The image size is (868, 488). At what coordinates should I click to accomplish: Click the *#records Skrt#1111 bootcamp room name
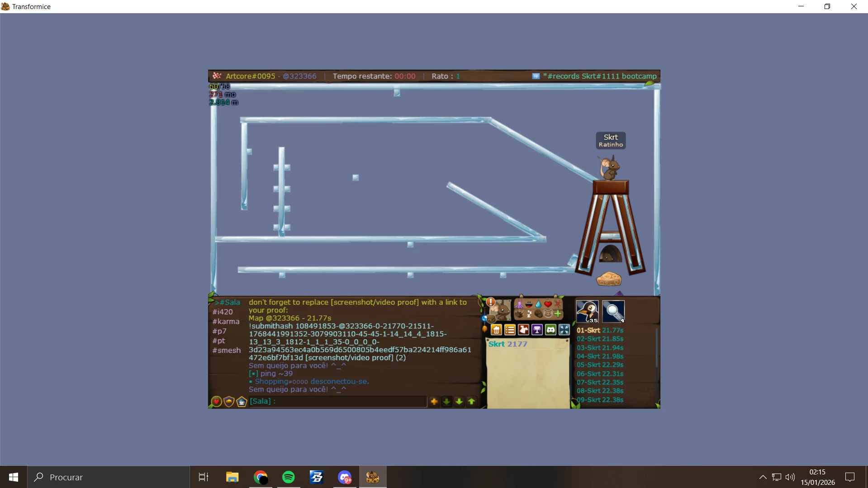599,76
